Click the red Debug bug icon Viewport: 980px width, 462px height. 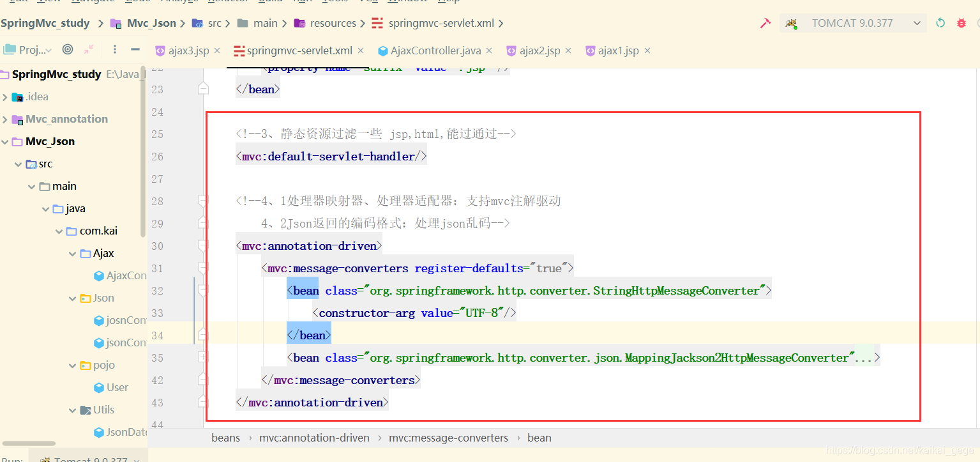pos(961,23)
